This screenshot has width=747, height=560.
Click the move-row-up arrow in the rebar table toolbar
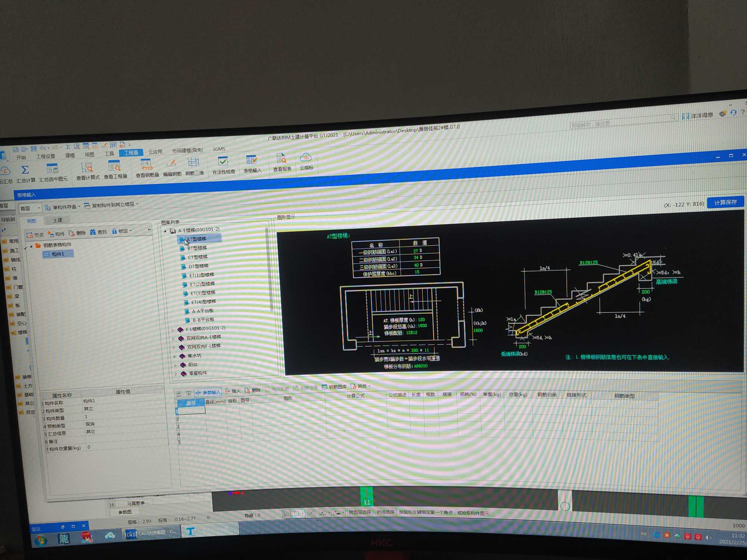pyautogui.click(x=179, y=393)
